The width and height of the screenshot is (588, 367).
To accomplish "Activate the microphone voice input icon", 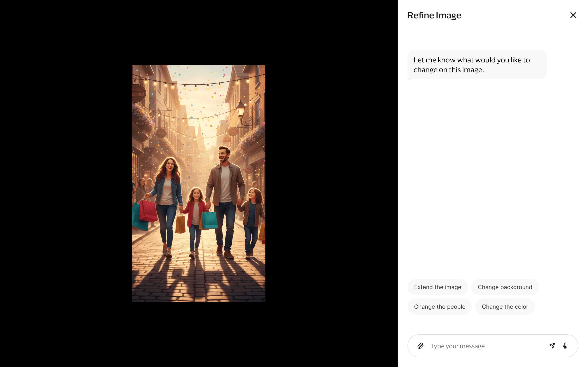I will [x=565, y=346].
